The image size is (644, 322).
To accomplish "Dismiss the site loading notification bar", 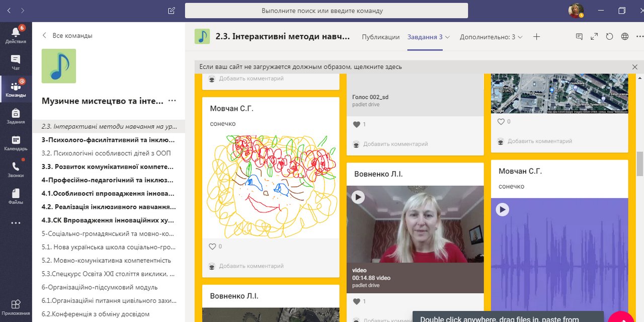I will coord(634,67).
